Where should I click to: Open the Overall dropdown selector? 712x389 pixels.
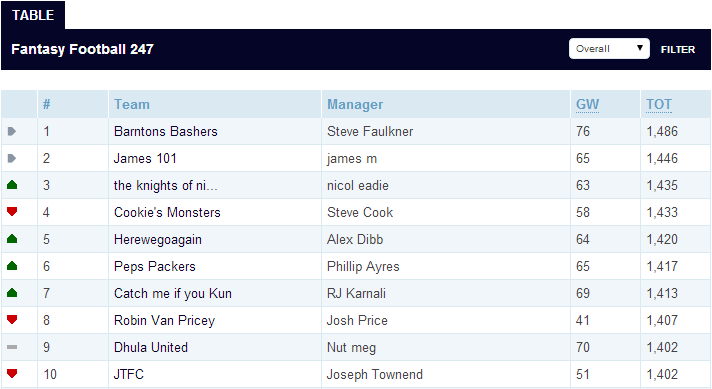(609, 49)
